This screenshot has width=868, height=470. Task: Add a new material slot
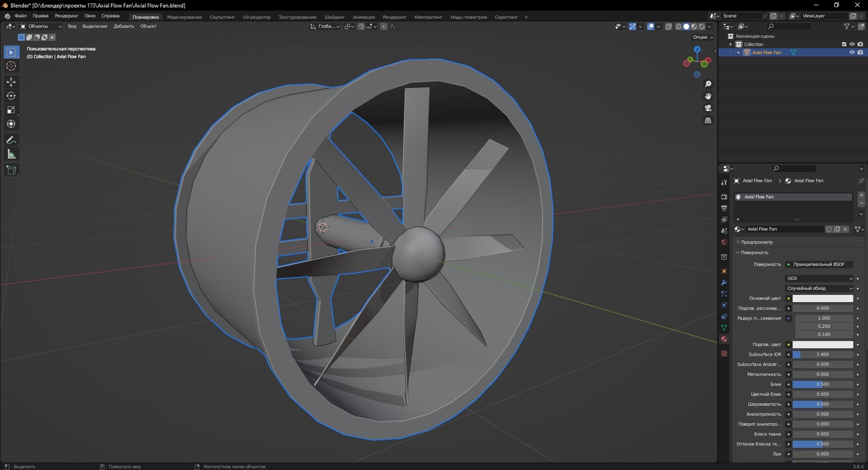861,195
